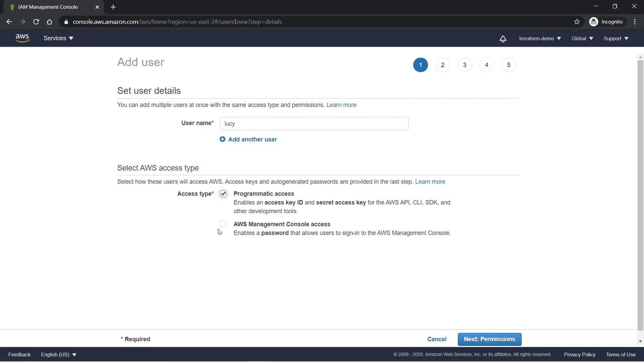Screen dimensions: 644x362
Task: Click the User name input field
Action: pyautogui.click(x=313, y=124)
